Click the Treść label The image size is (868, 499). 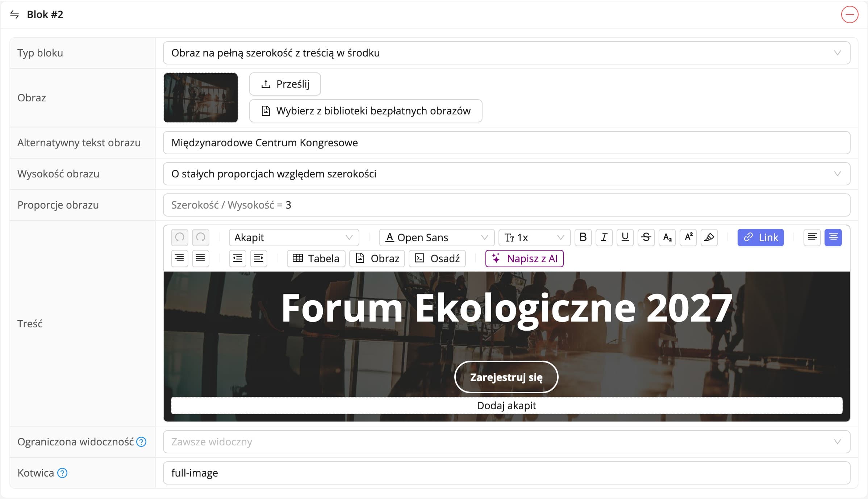[x=30, y=323]
